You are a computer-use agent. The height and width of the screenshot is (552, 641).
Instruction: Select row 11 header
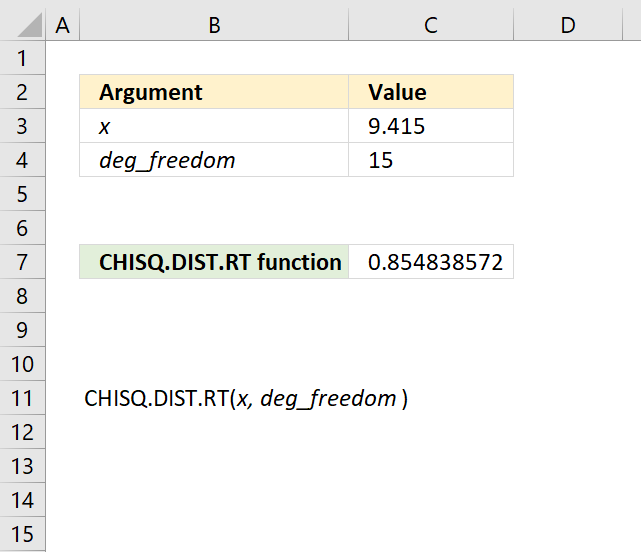coord(22,398)
